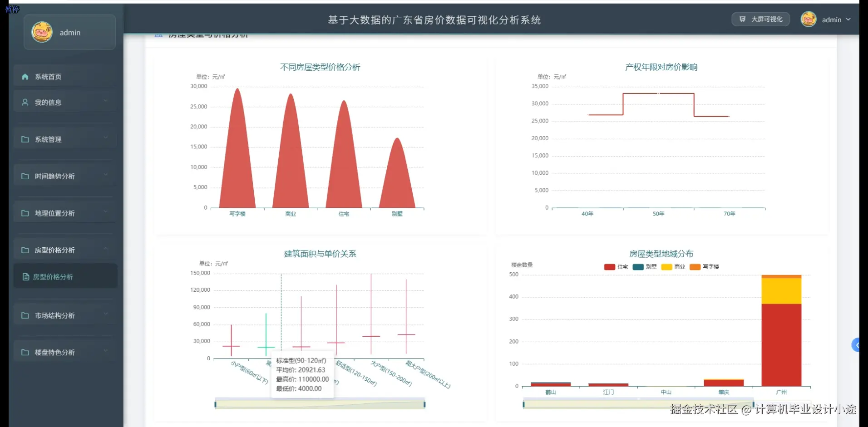This screenshot has height=427, width=868.
Task: Click the screen icon inside 大屏可视化 button
Action: pyautogui.click(x=743, y=20)
